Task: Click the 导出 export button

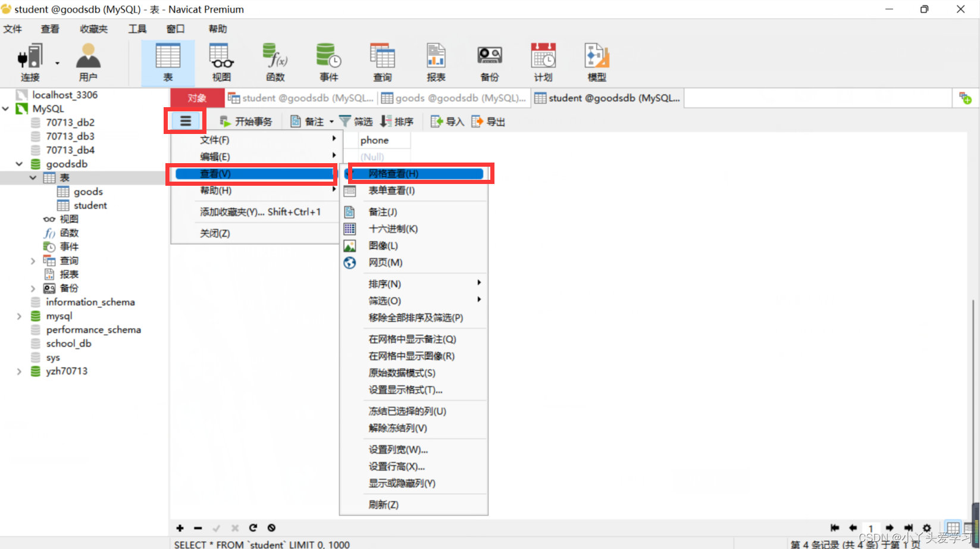Action: tap(488, 121)
